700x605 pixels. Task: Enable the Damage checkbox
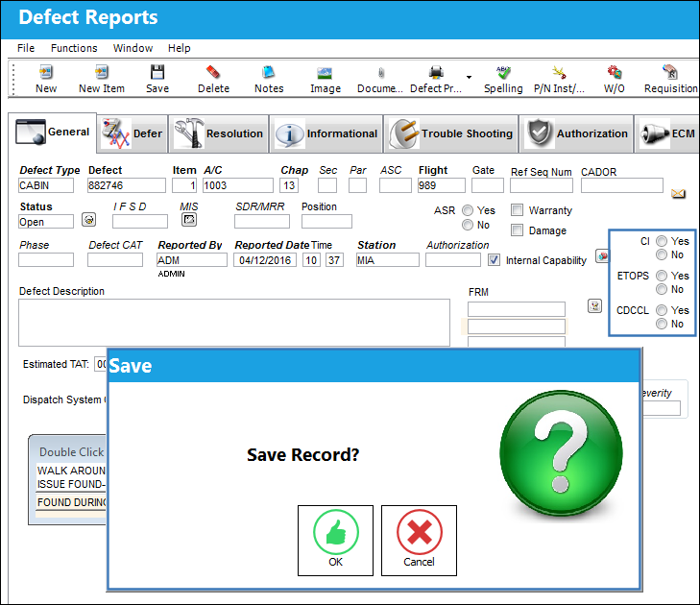517,230
